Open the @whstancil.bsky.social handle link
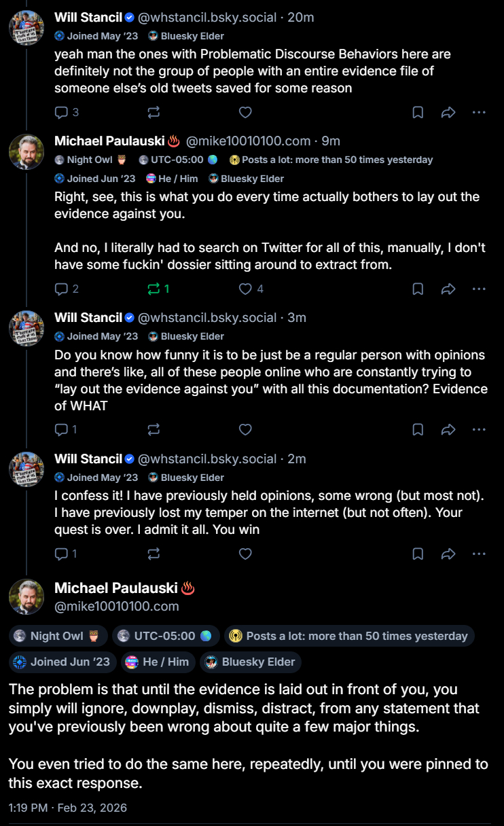Viewport: 504px width, 826px height. (207, 18)
